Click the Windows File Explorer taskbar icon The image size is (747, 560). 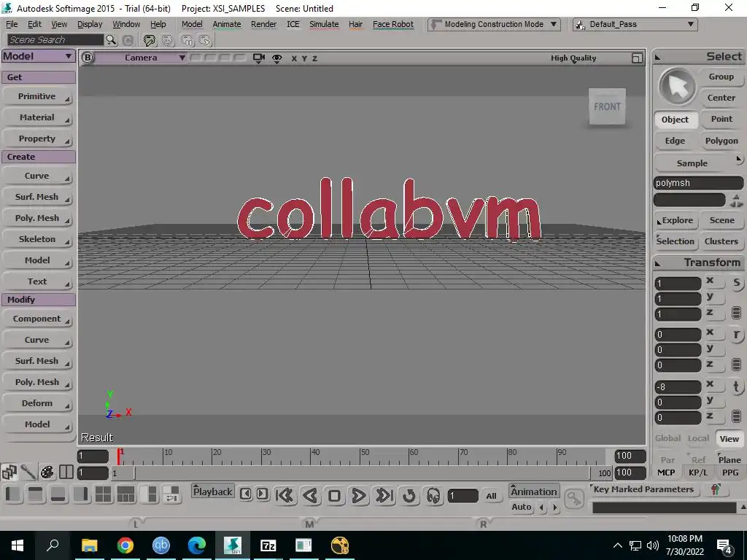click(x=89, y=545)
